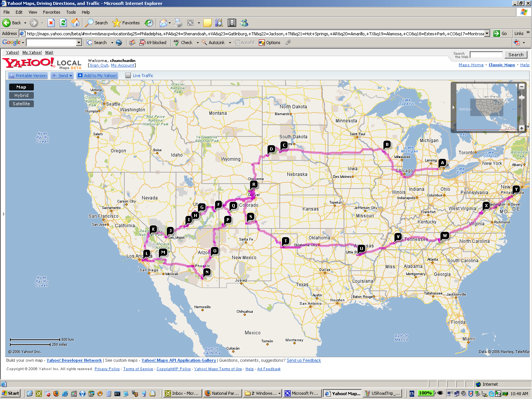The image size is (532, 399).
Task: Click route marker Y at Philadelphia
Action: [x=516, y=189]
